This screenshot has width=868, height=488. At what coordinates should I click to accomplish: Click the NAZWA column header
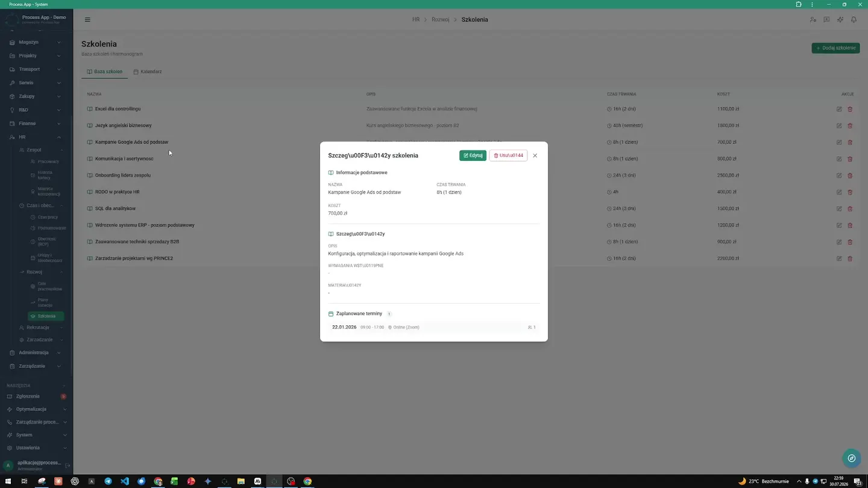[94, 94]
